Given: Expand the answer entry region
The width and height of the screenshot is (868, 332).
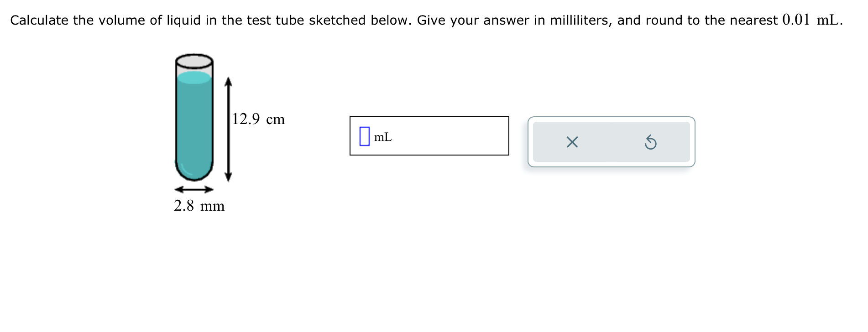Looking at the screenshot, I should pos(429,135).
